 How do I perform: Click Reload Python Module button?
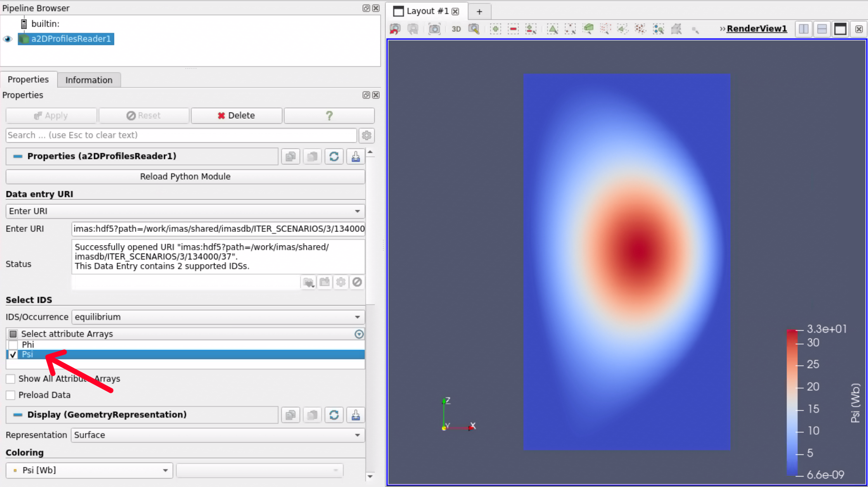point(185,176)
